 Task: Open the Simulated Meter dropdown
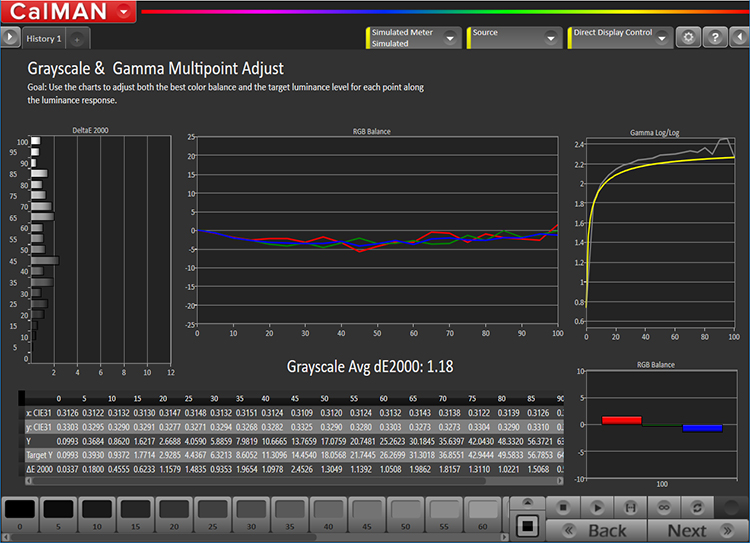451,38
